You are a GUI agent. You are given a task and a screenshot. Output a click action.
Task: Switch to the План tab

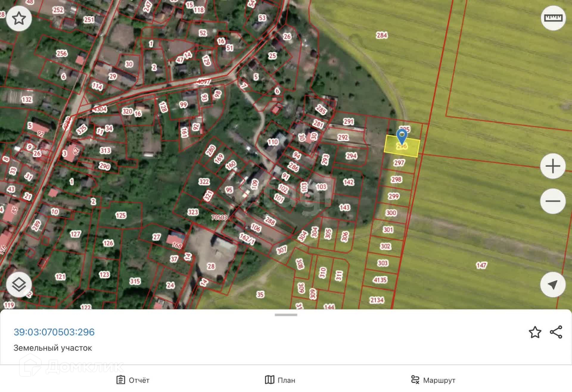pos(280,380)
